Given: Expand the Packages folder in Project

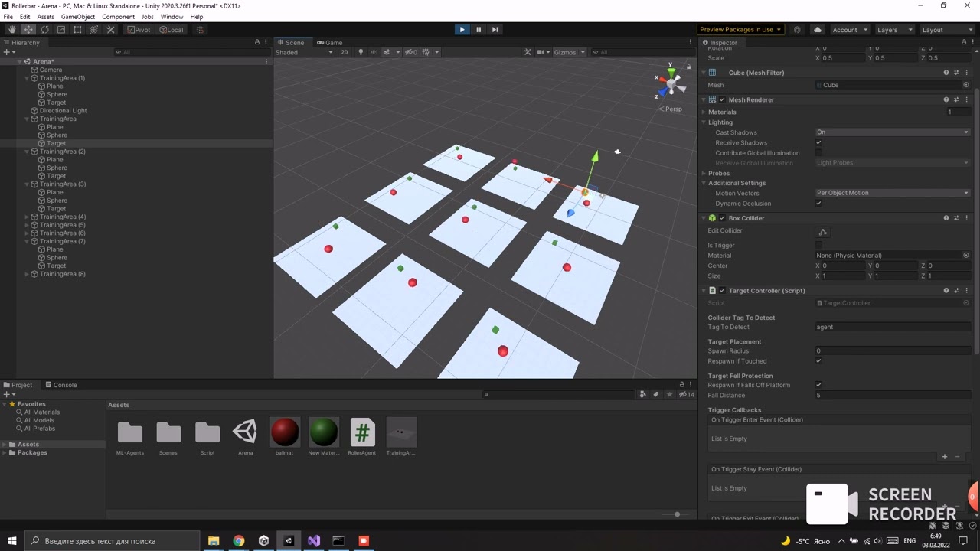Looking at the screenshot, I should click(x=5, y=452).
